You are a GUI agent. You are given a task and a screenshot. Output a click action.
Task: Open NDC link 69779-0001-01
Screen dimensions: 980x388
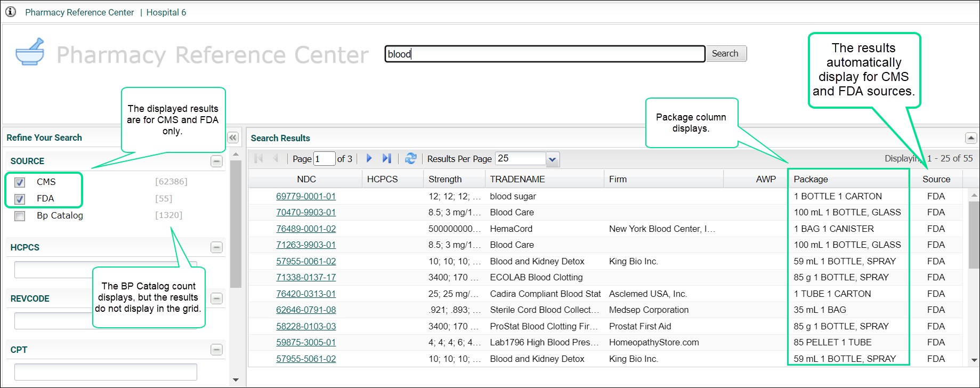pos(306,196)
